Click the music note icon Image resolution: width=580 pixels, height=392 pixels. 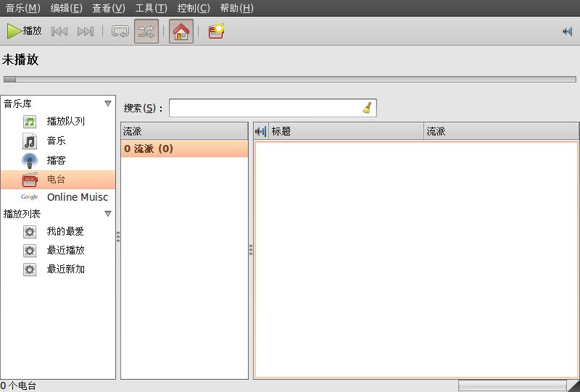point(30,141)
